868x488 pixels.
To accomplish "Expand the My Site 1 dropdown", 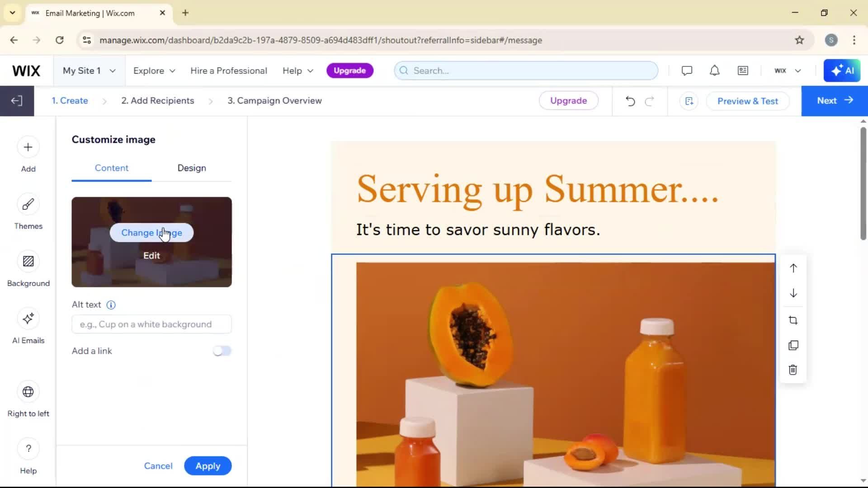I will (89, 70).
